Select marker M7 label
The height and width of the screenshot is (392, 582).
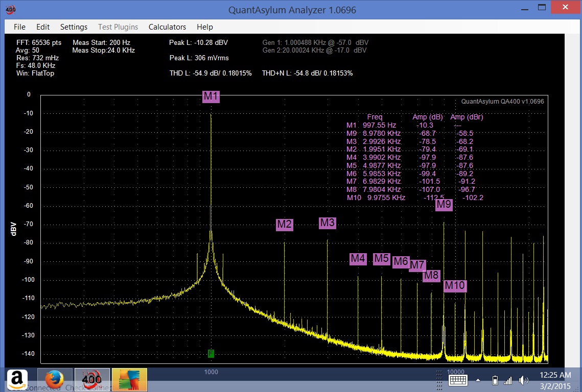[x=417, y=265]
